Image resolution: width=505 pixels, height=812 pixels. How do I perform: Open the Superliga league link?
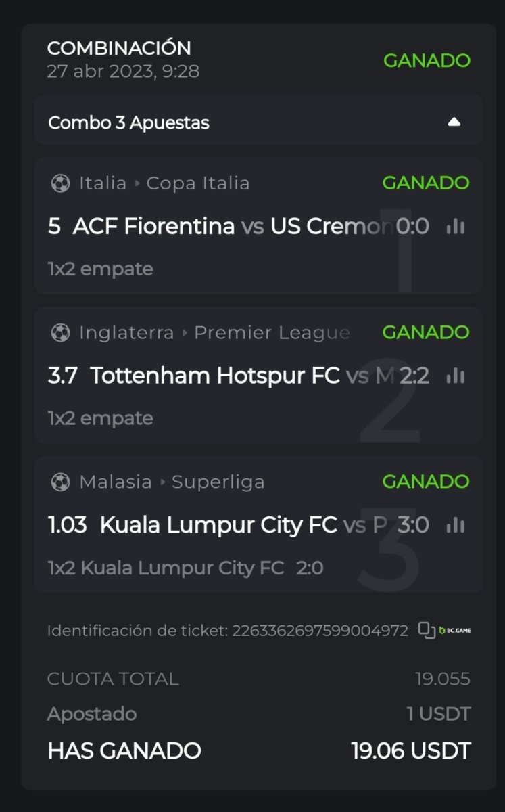pos(218,482)
